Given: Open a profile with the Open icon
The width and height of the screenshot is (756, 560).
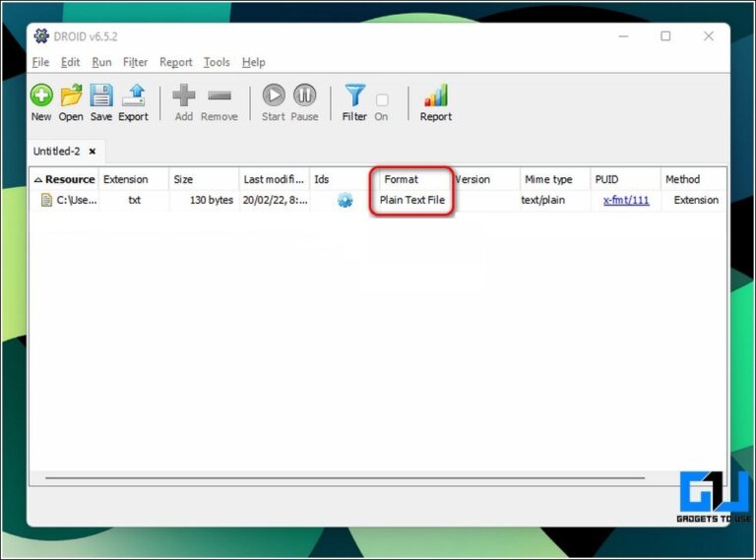Looking at the screenshot, I should (71, 94).
